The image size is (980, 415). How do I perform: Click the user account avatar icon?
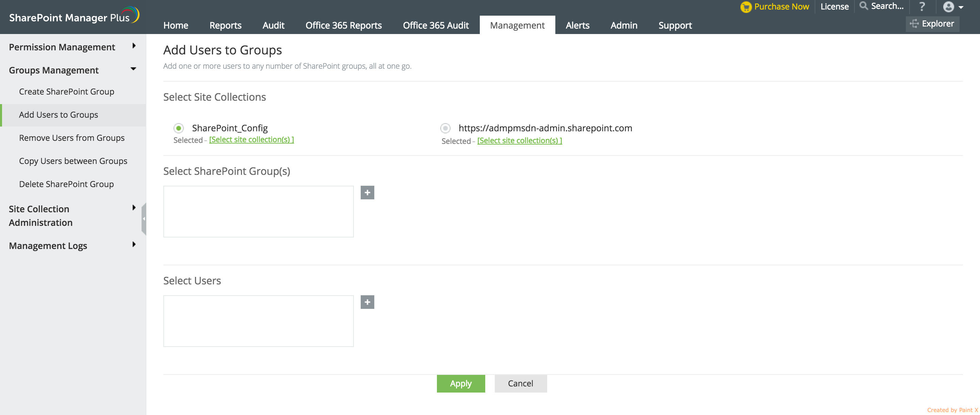(x=948, y=7)
